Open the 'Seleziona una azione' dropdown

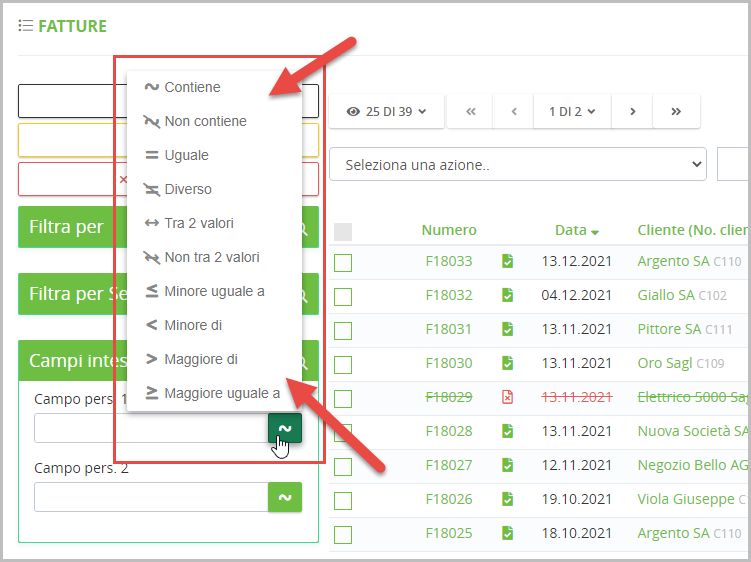pyautogui.click(x=517, y=164)
